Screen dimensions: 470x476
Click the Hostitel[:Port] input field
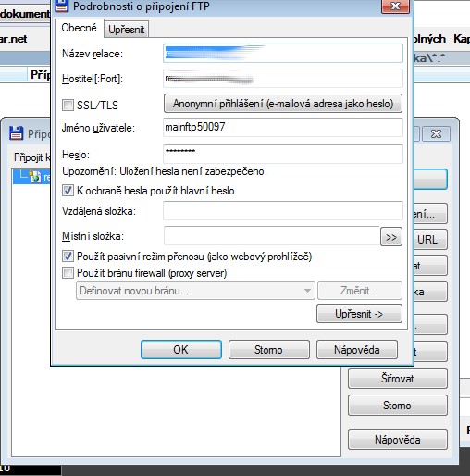[283, 79]
